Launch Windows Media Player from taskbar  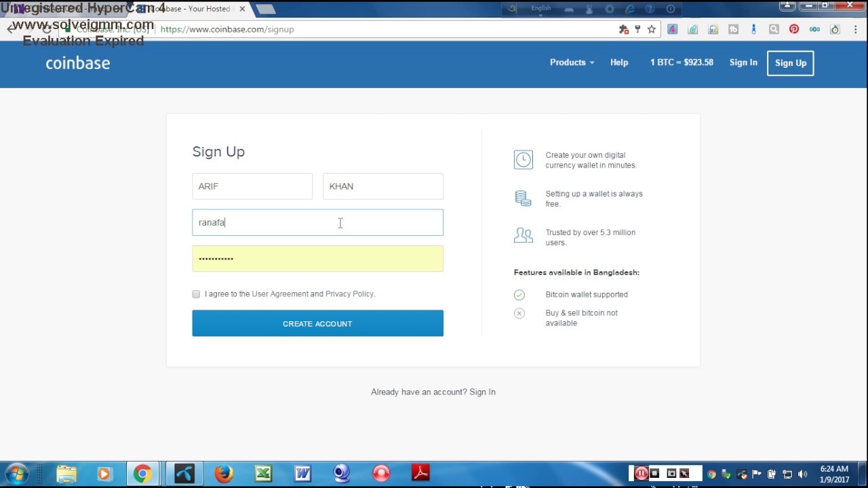tap(104, 474)
